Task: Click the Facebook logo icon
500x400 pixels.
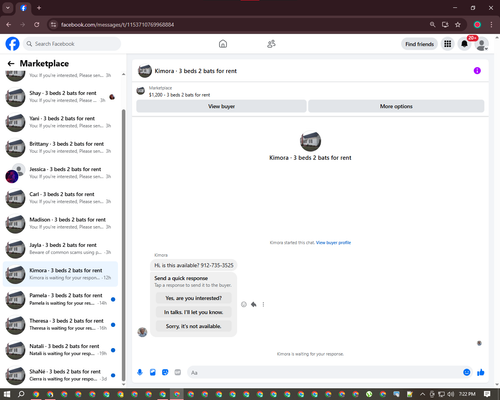Action: [x=12, y=44]
